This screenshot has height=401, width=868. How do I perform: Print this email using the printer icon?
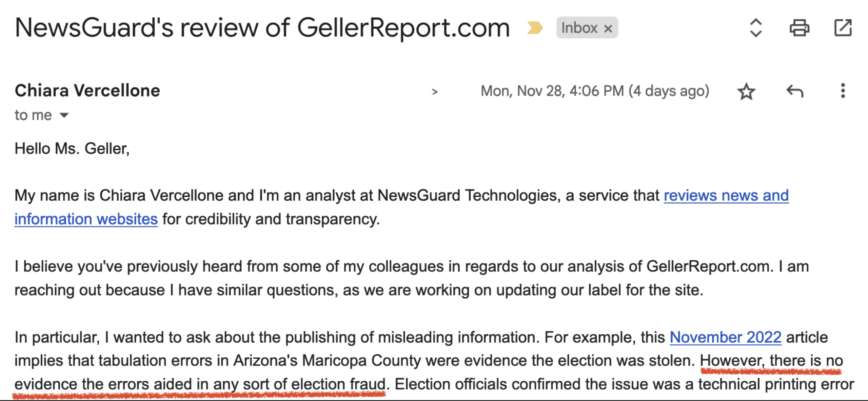[799, 28]
